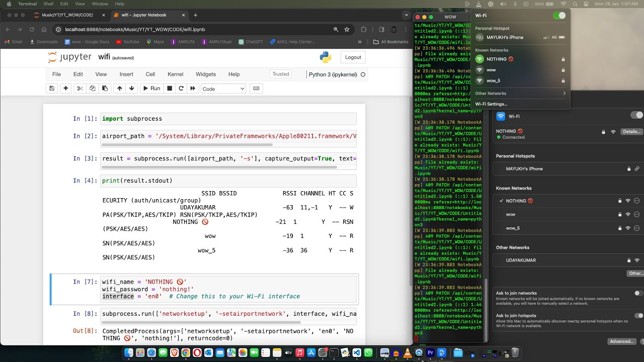Restart the kernel with circular arrow icon
644x362 pixels.
(181, 88)
